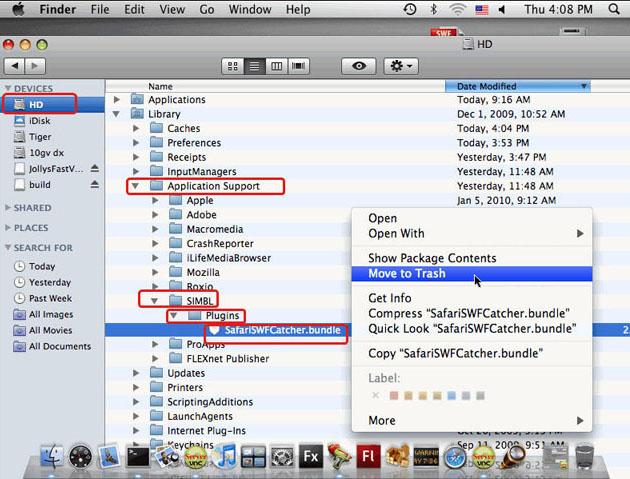Collapse the SIMBL folder tree
630x479 pixels.
154,301
